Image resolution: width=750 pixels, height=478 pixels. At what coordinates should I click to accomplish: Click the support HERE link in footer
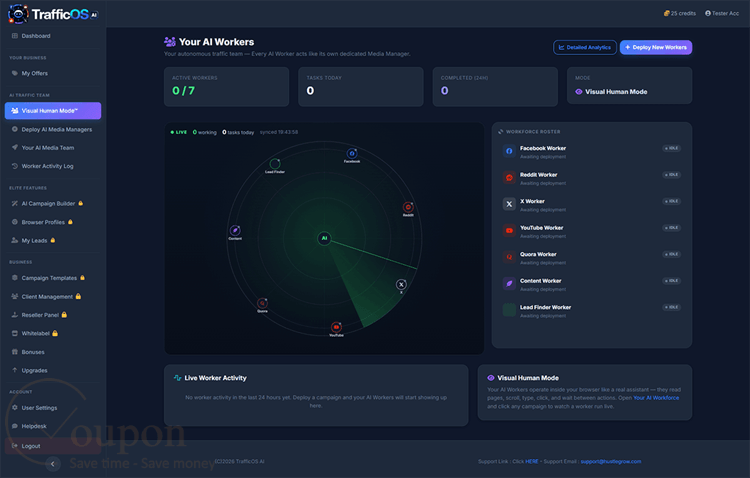[x=531, y=462]
